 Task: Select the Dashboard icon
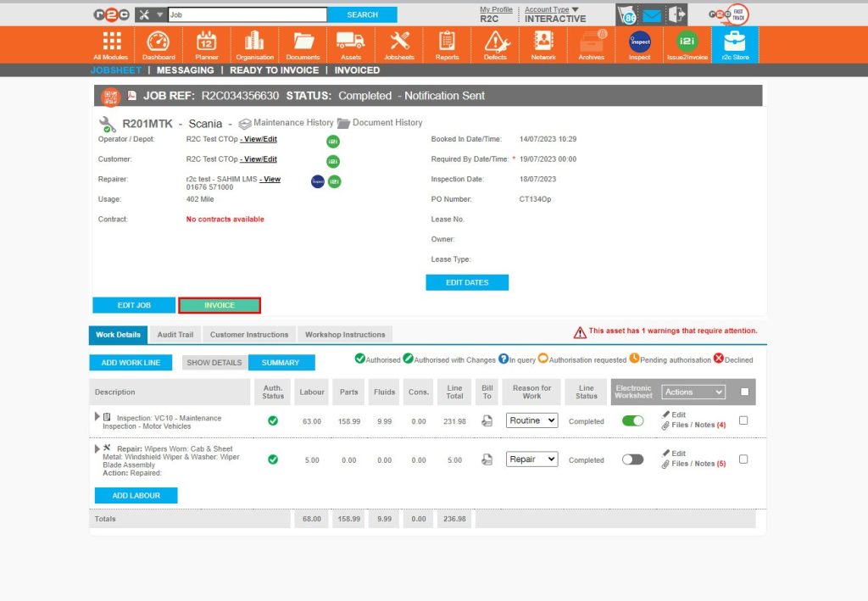[159, 41]
